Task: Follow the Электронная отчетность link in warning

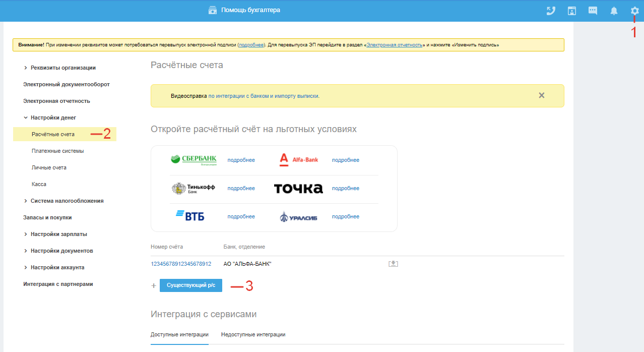Action: (394, 45)
